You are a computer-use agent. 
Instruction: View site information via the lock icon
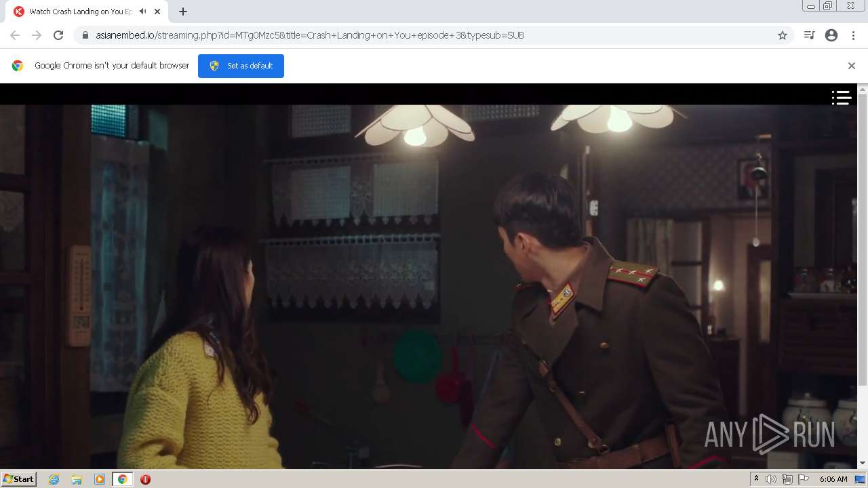click(85, 35)
